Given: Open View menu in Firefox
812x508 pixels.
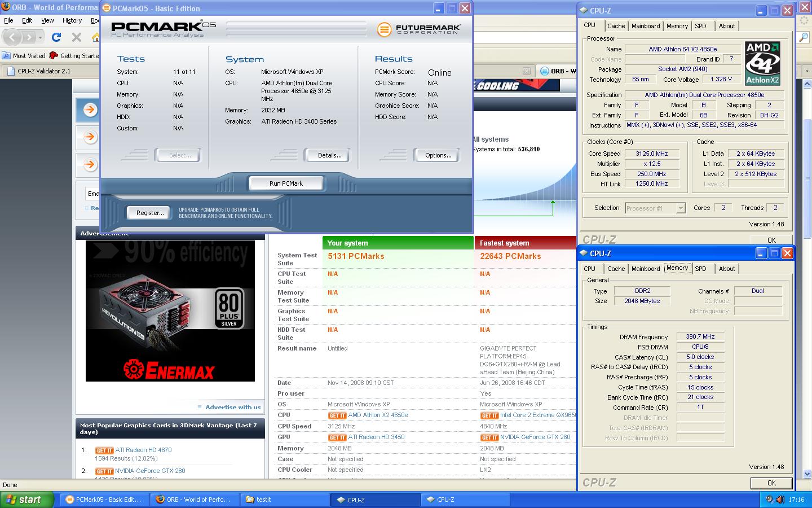Looking at the screenshot, I should [x=47, y=20].
